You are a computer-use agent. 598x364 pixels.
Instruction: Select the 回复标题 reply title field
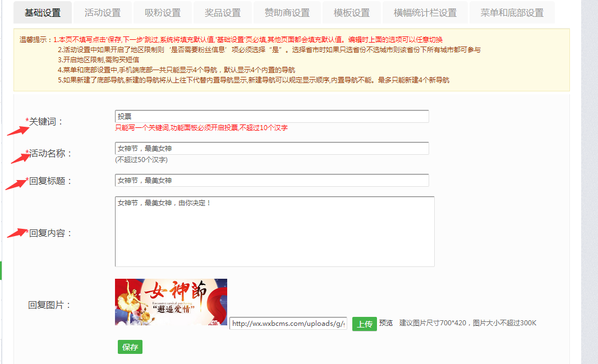tap(272, 180)
